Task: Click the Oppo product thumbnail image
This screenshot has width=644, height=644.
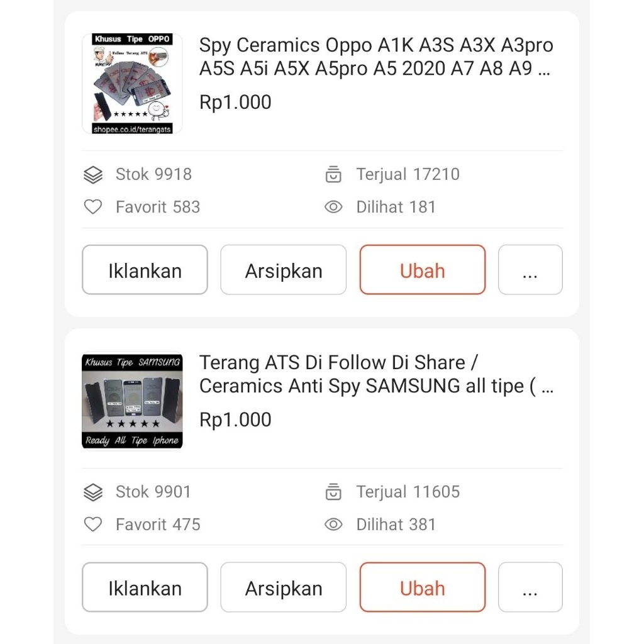Action: (x=131, y=83)
